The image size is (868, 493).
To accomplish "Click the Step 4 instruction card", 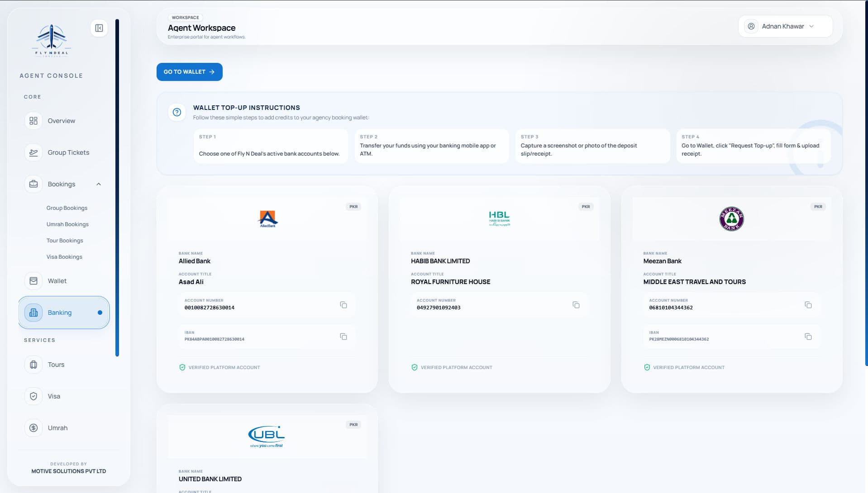I will [754, 146].
